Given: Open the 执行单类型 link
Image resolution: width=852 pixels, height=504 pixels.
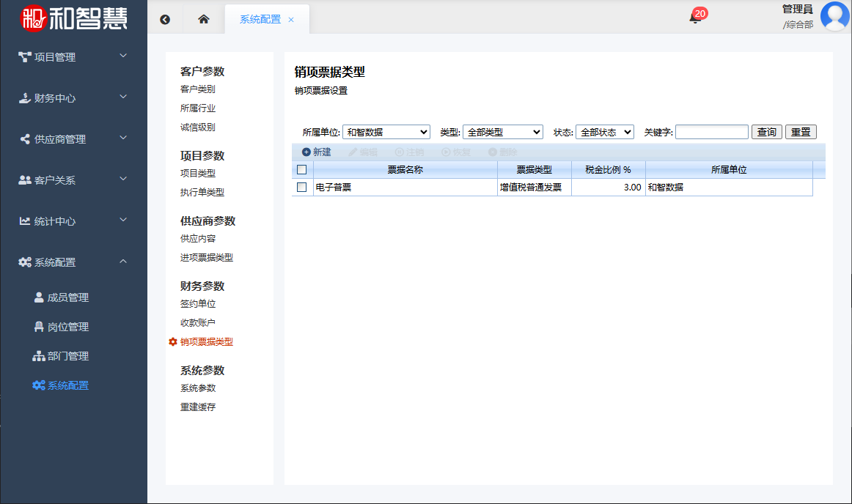Looking at the screenshot, I should [202, 192].
